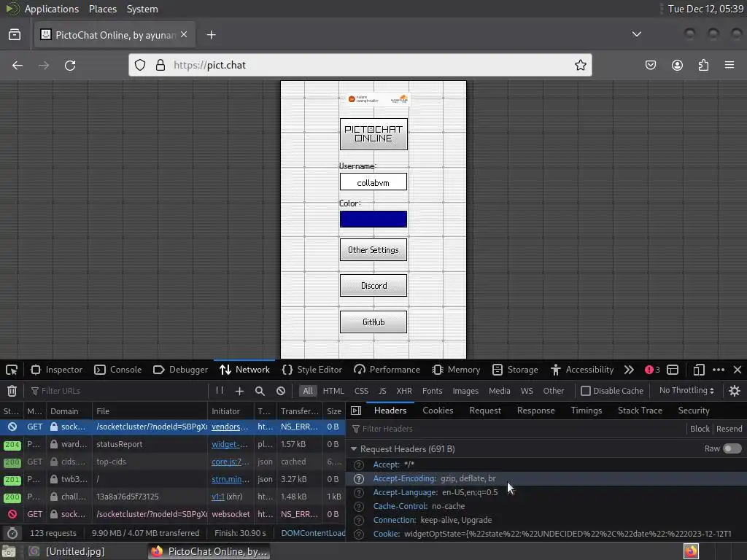Open the Timings details tab
This screenshot has height=560, width=747.
[x=586, y=411]
